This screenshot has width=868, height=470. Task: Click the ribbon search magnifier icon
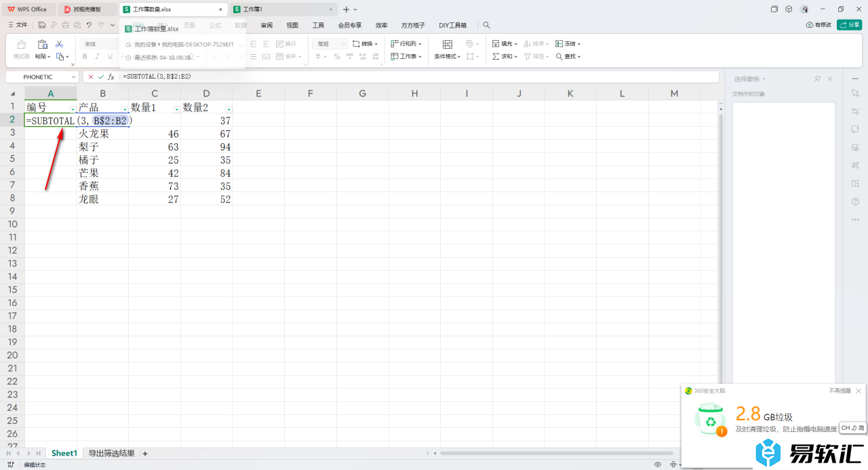tap(486, 25)
